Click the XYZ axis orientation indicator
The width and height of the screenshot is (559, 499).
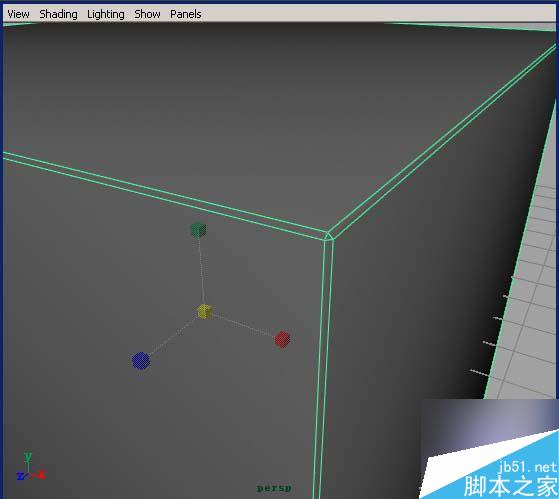(x=31, y=467)
